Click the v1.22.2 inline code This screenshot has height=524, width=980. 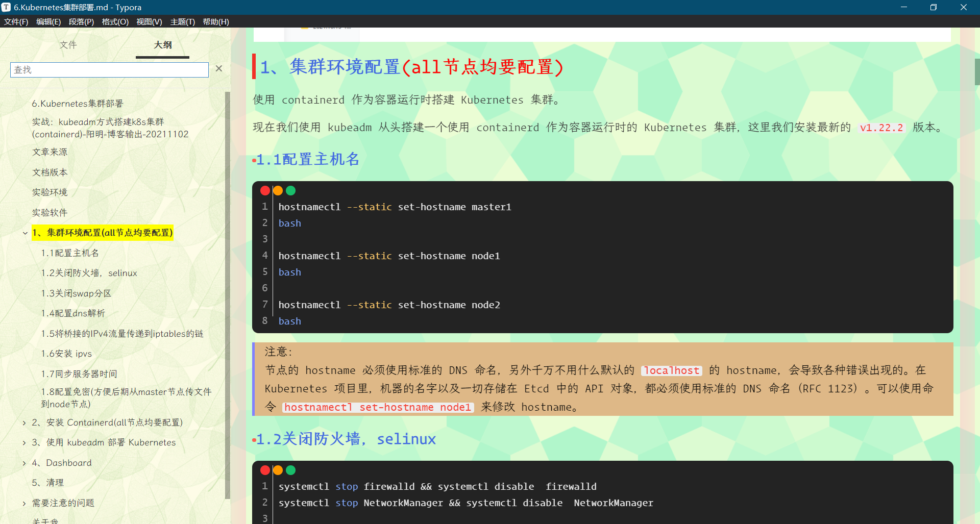[881, 128]
